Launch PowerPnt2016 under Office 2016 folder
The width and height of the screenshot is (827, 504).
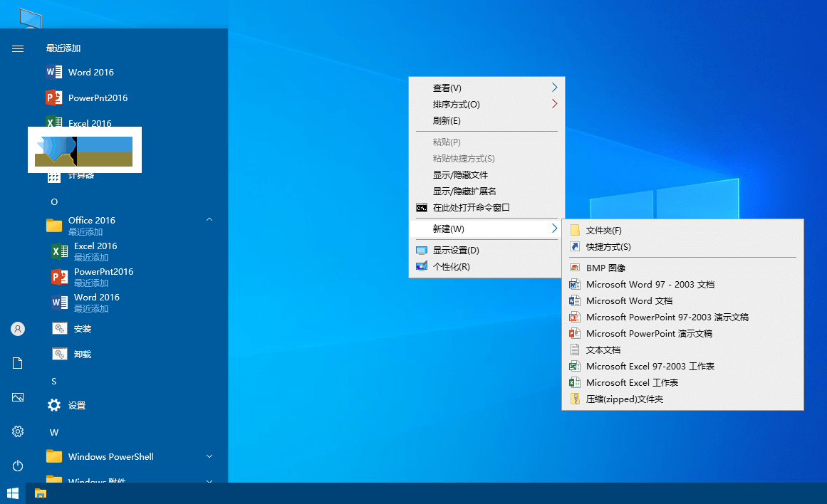[92, 278]
